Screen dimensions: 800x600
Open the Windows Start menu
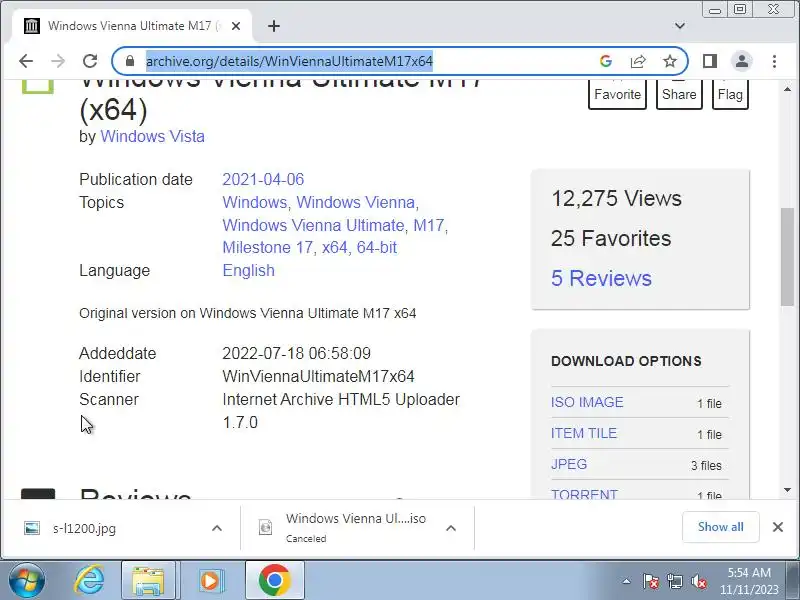[x=26, y=580]
